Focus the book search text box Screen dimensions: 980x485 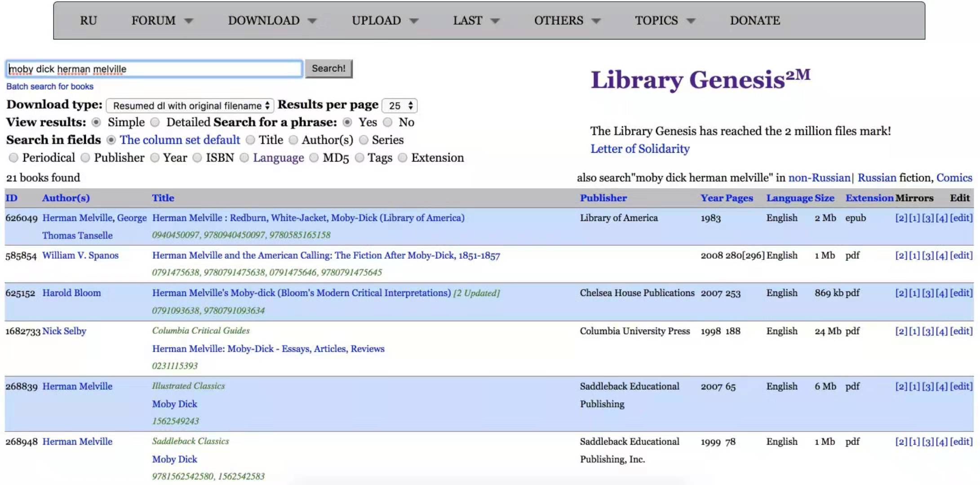(x=155, y=69)
